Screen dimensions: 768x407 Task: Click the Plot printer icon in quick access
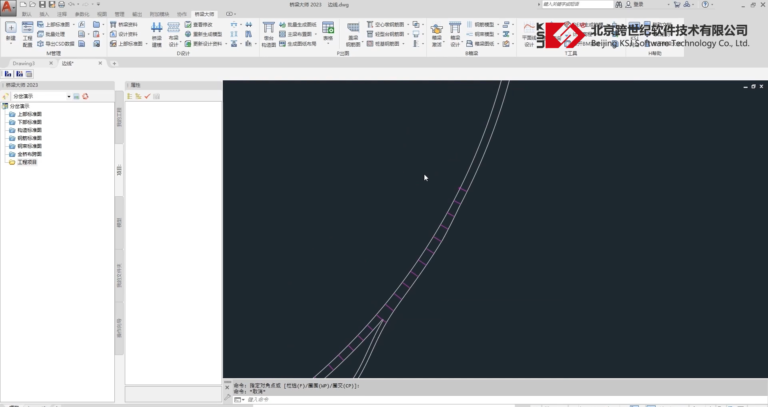click(x=61, y=4)
